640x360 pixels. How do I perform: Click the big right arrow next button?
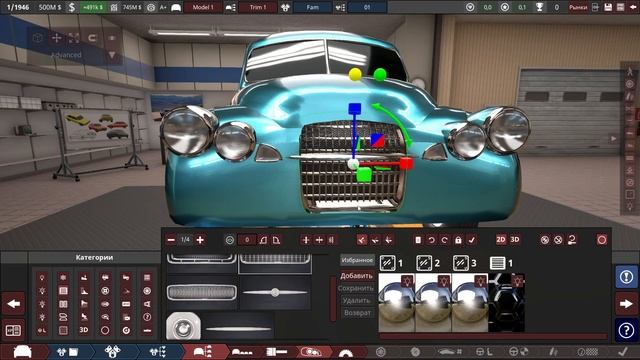[x=626, y=304]
